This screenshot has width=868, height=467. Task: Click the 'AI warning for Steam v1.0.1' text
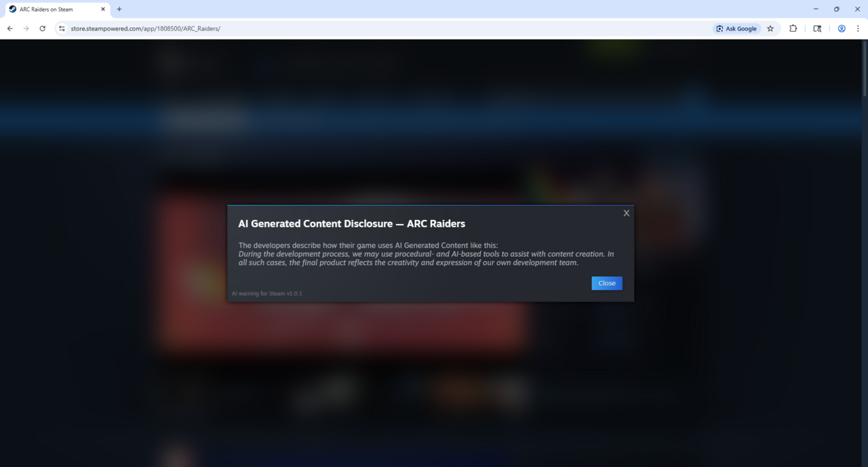(x=267, y=293)
